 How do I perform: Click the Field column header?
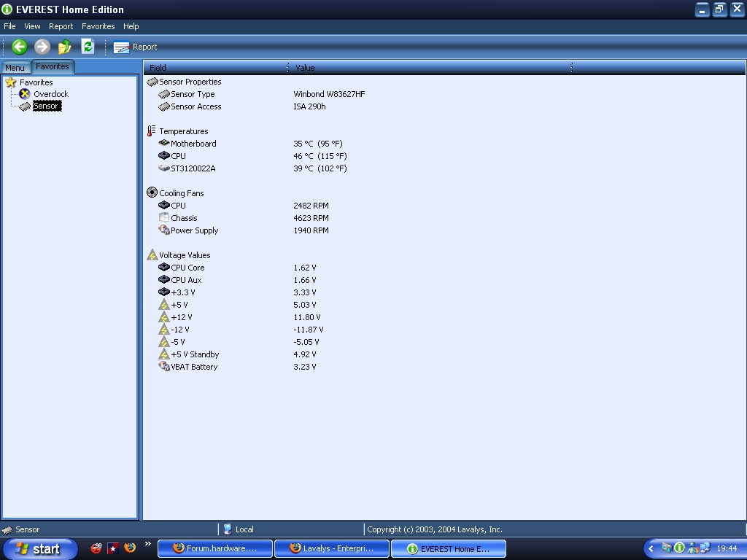tap(216, 68)
